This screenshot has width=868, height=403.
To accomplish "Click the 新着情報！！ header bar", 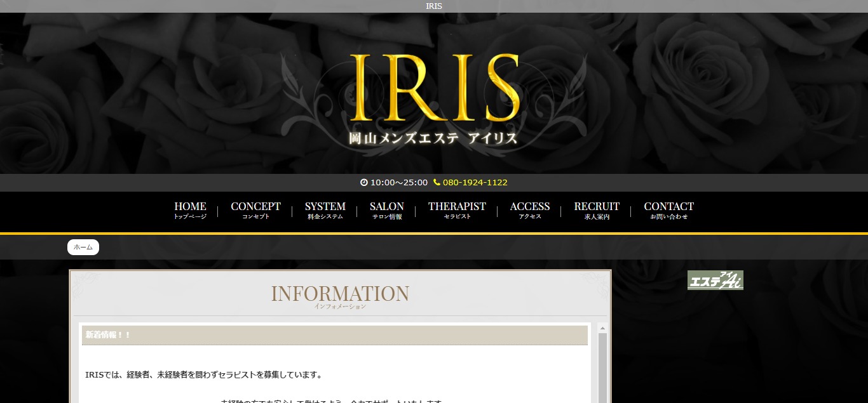I will pyautogui.click(x=335, y=334).
